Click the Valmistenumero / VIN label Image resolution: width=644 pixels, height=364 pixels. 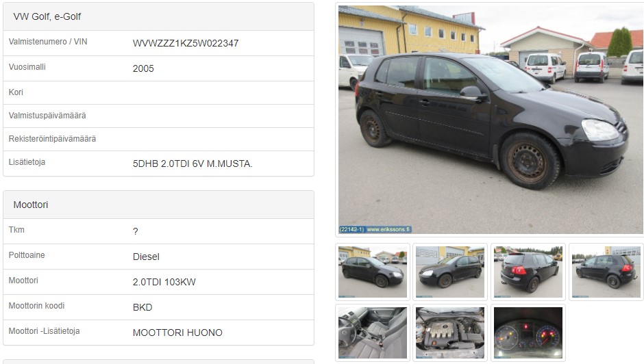click(x=48, y=42)
